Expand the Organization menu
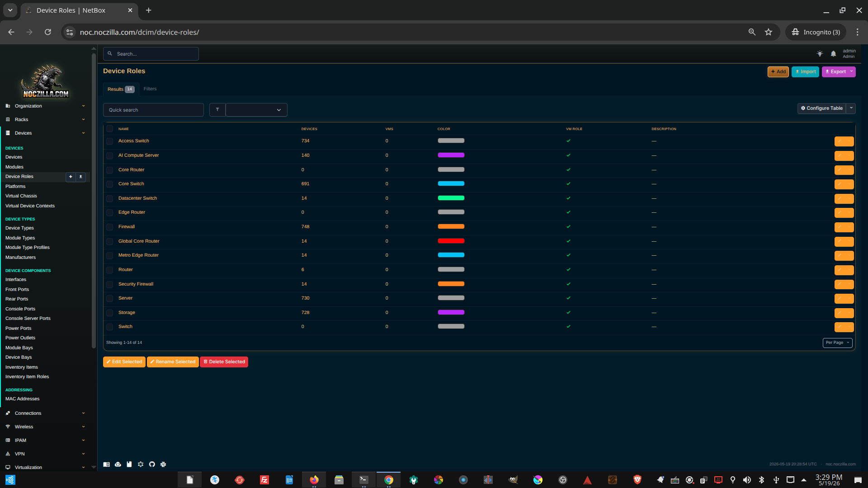This screenshot has width=868, height=488. point(45,106)
